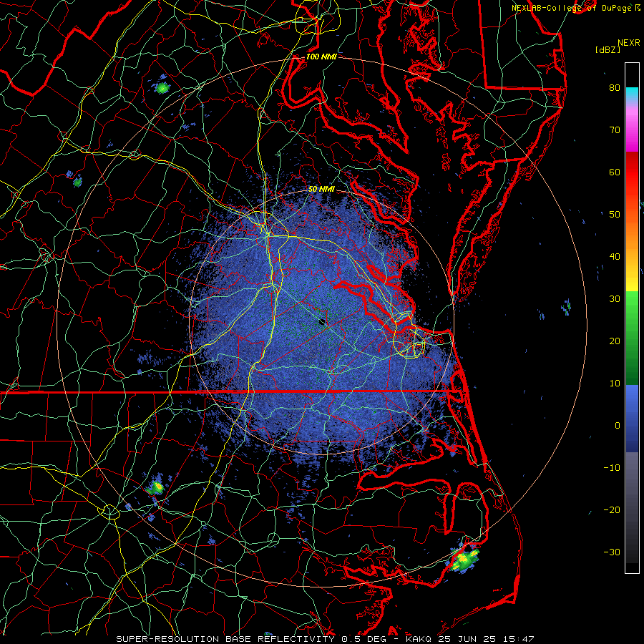Viewport: 644px width, 644px height.
Task: Click the 50 NMI range ring label
Action: click(321, 190)
